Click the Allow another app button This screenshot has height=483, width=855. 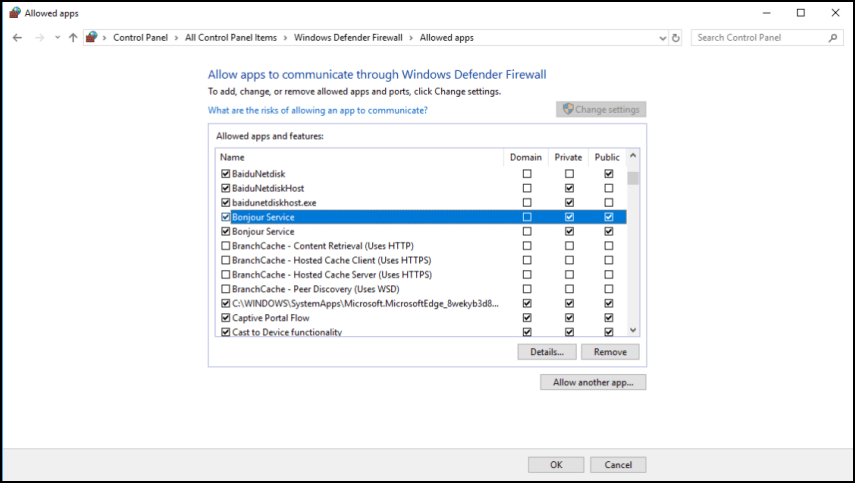(593, 382)
